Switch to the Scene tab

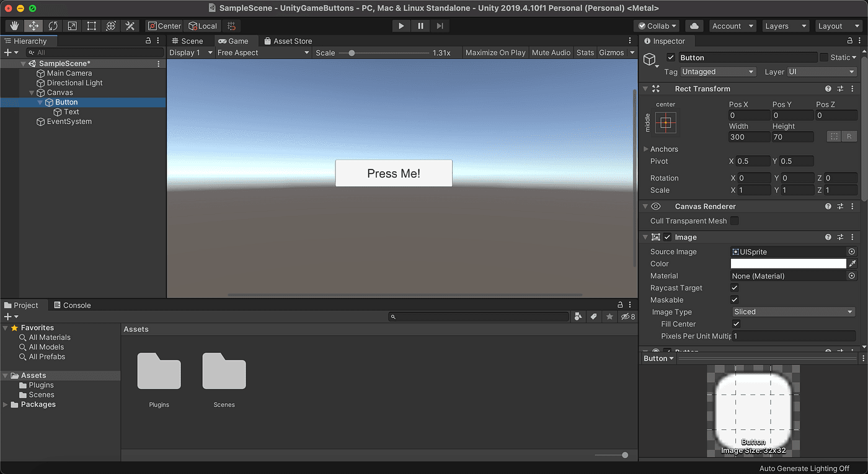pos(187,41)
